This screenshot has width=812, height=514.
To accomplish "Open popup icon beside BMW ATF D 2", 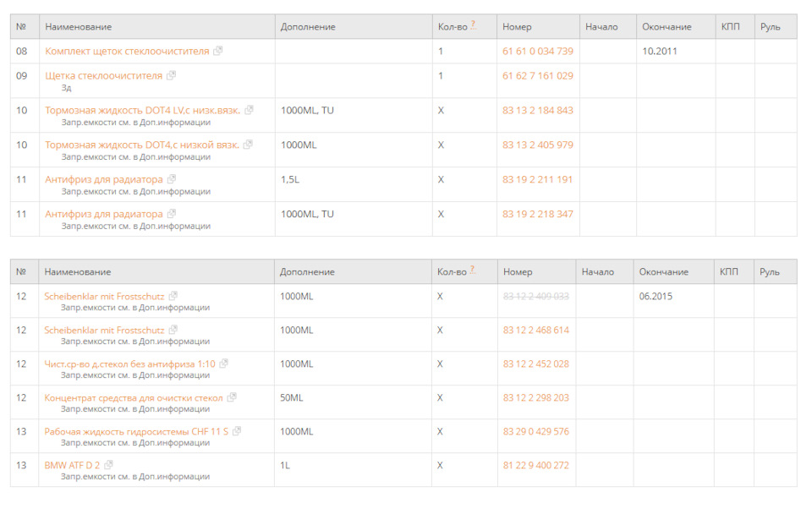I will pyautogui.click(x=109, y=465).
